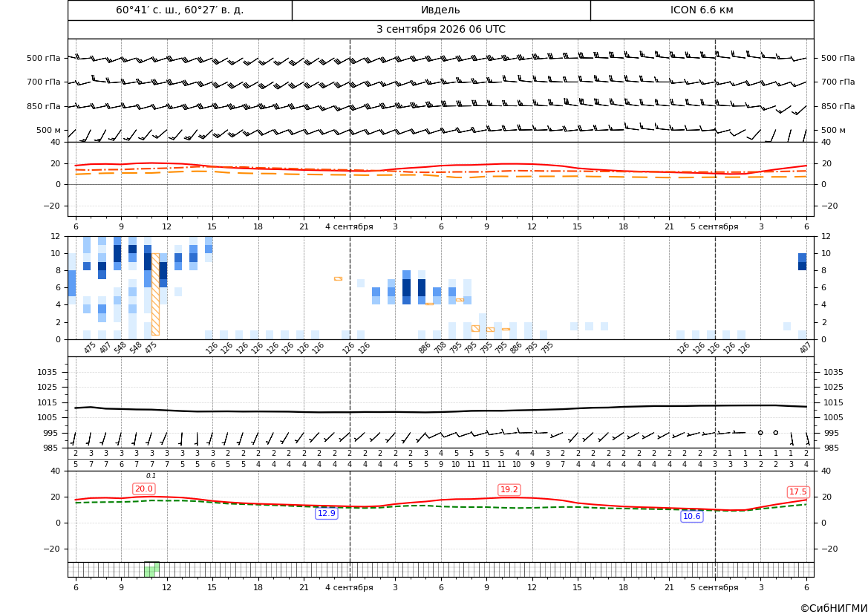
Task: Click the red 19.2 temperature label
Action: [509, 489]
